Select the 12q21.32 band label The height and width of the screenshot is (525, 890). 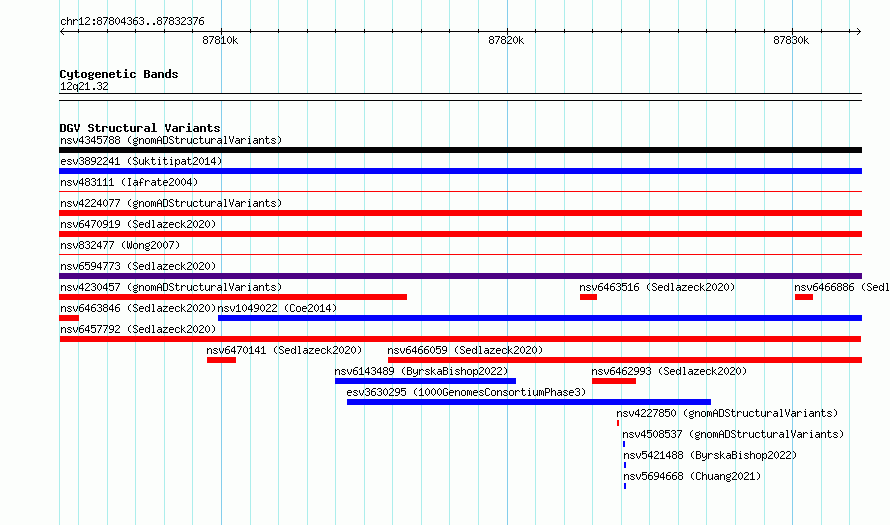[x=84, y=86]
